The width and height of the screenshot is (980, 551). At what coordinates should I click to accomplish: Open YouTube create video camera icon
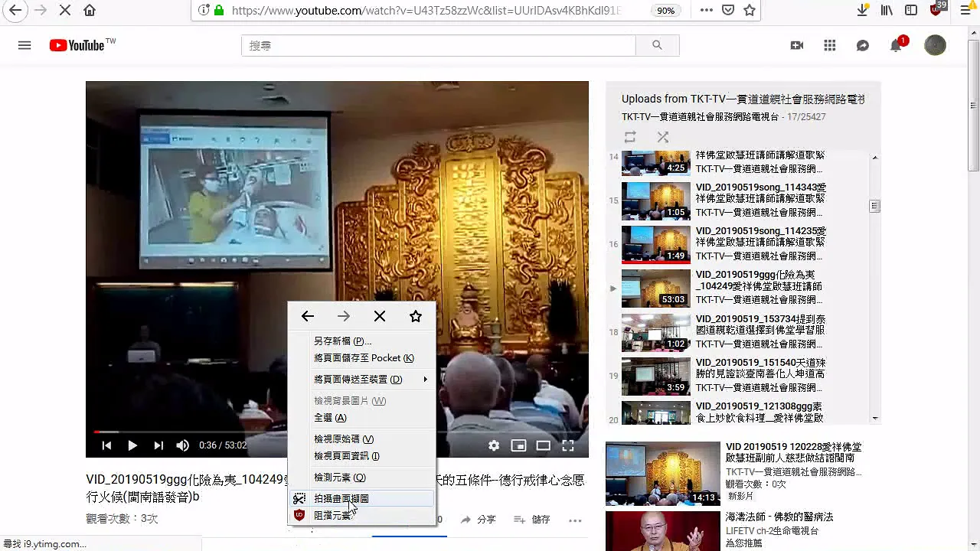point(797,45)
